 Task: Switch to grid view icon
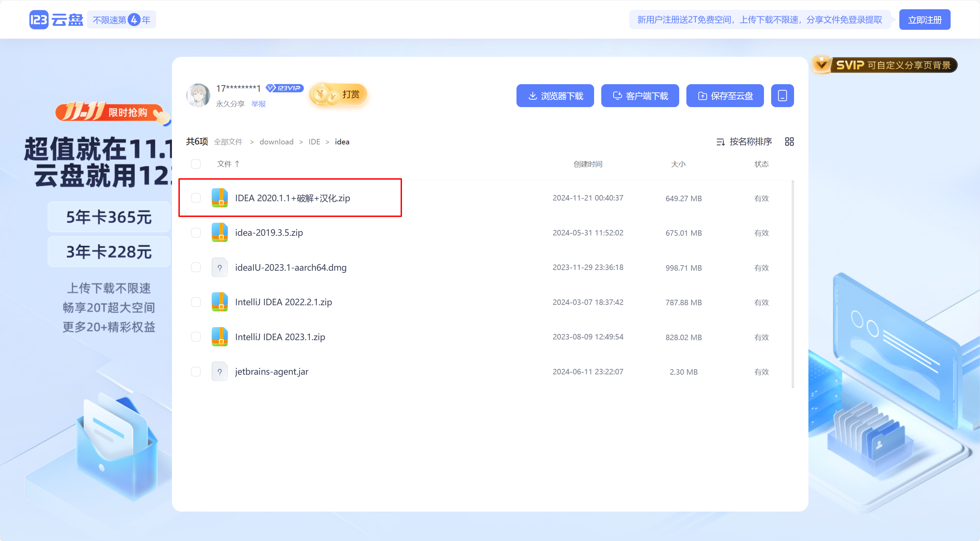[789, 142]
